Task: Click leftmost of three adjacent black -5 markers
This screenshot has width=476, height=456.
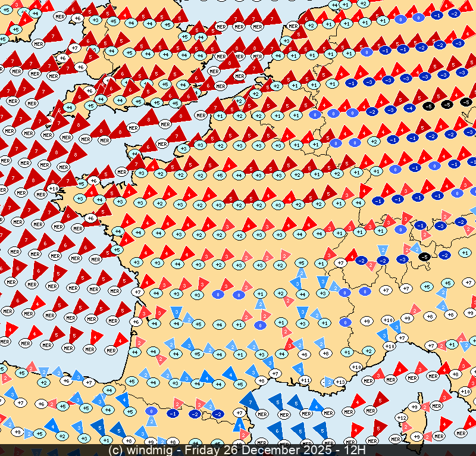Action: (428, 107)
